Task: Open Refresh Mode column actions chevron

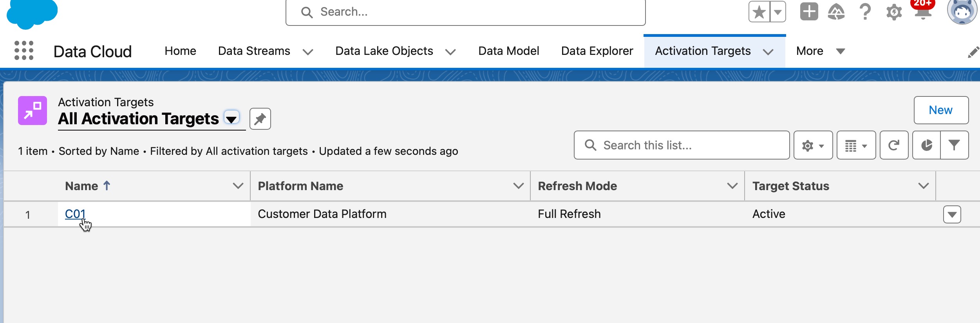Action: coord(732,186)
